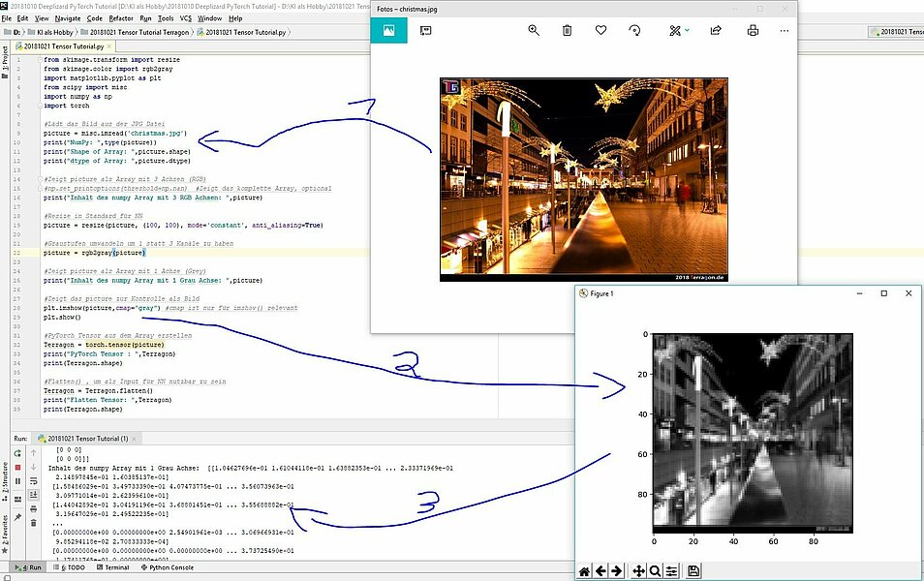Click the zoom magnifier in the Fotos toolbar
Screen dimensions: 924x581
pyautogui.click(x=534, y=30)
